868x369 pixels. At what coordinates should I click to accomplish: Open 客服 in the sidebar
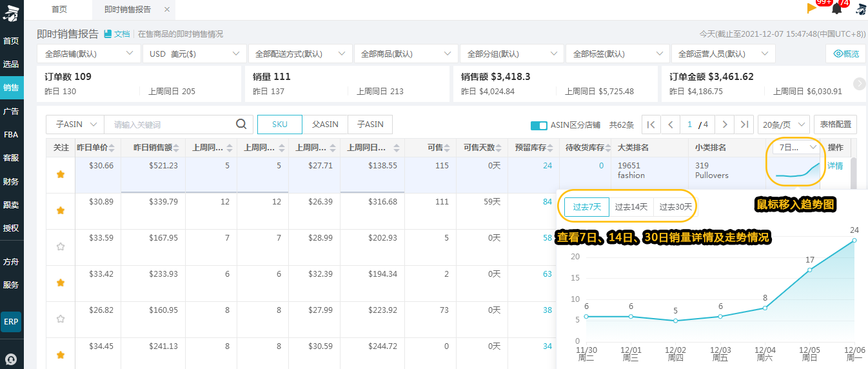point(11,157)
